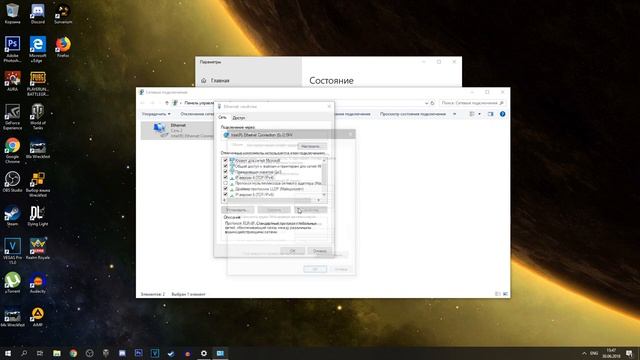Viewport: 640px width, 360px height.
Task: Expand the toolbar overflow arrow after Просмотр состояния
Action: point(454,114)
